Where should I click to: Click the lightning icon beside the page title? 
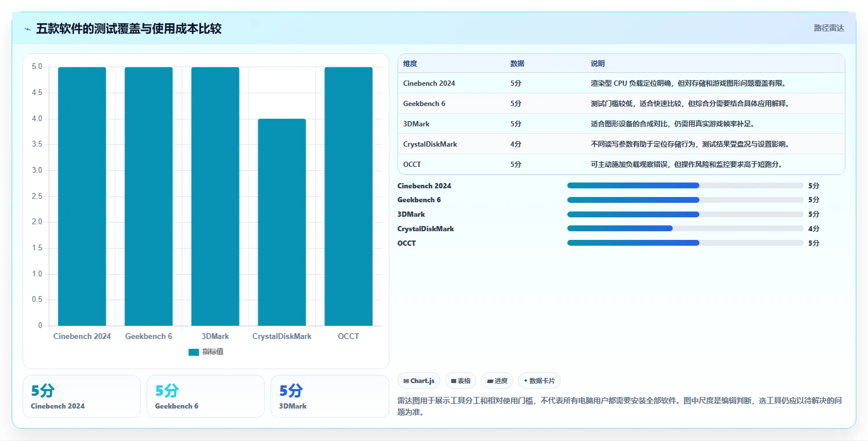coord(28,29)
